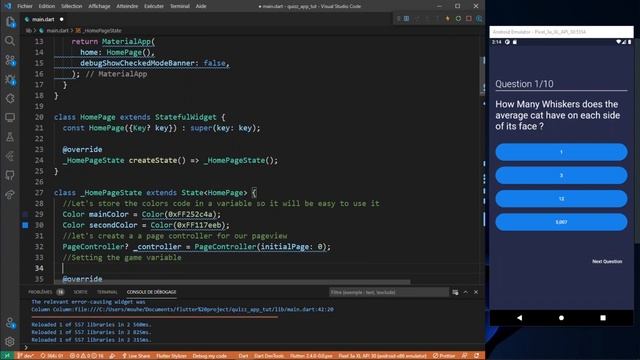This screenshot has height=360, width=640.
Task: Tap the emulator Recents square button
Action: tap(603, 318)
